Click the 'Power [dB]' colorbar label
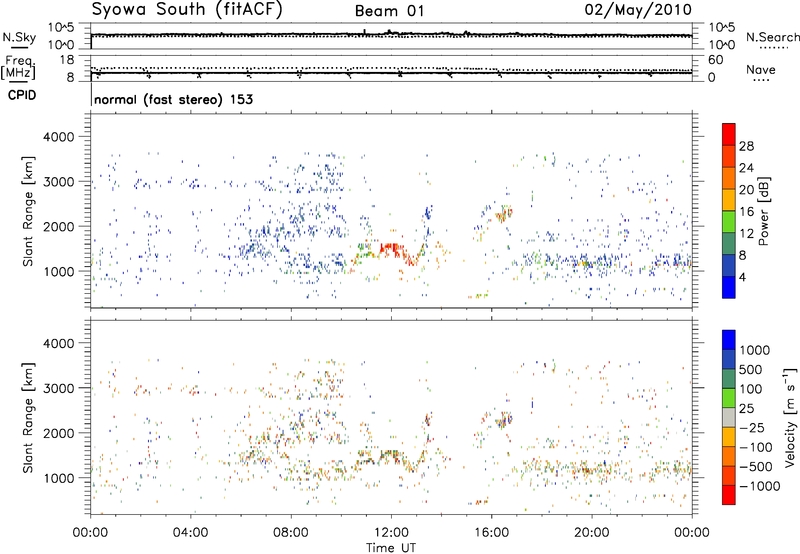 764,211
